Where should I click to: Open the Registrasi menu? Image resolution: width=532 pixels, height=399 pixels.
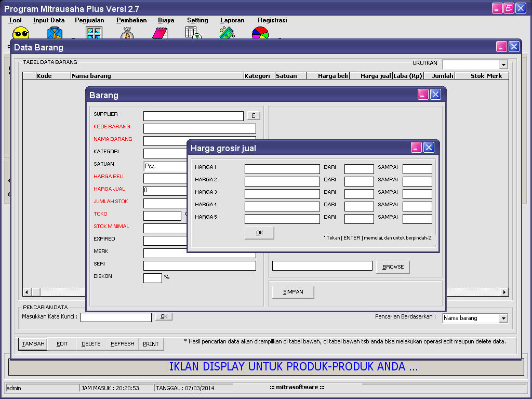click(272, 20)
